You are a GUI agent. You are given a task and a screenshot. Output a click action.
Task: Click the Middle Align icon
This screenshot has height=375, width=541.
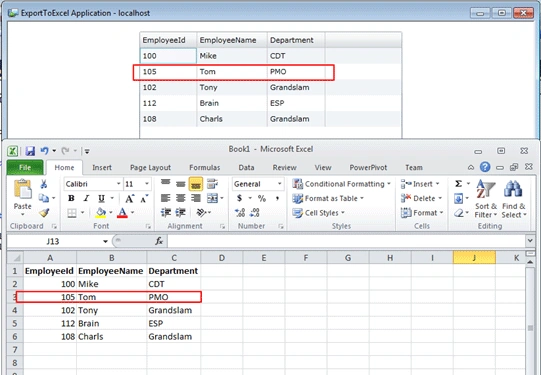(181, 184)
